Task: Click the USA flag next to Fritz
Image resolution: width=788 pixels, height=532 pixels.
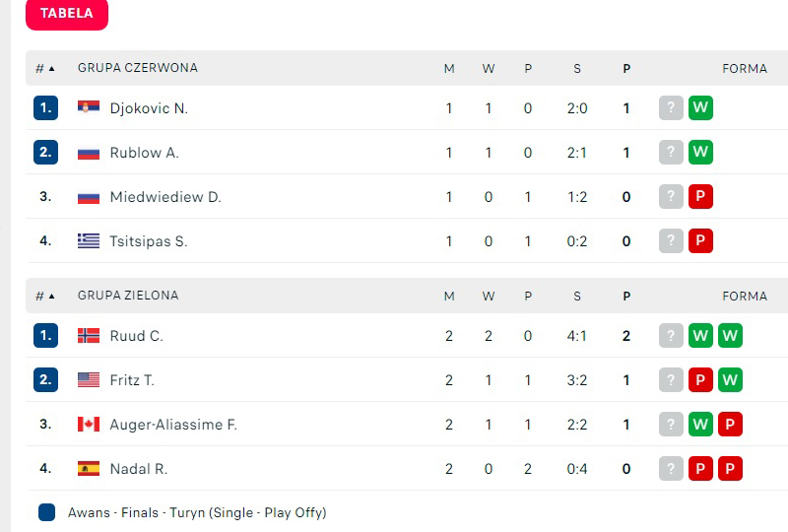Action: pyautogui.click(x=89, y=380)
